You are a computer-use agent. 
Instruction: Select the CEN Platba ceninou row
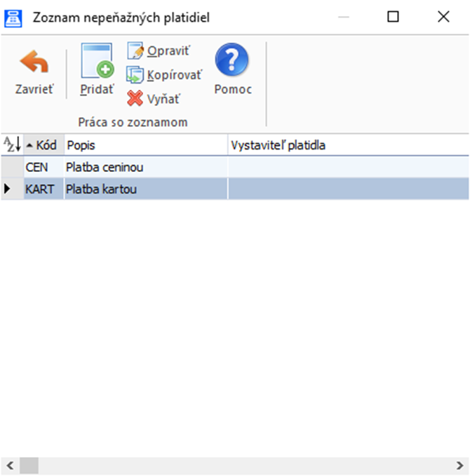click(145, 168)
